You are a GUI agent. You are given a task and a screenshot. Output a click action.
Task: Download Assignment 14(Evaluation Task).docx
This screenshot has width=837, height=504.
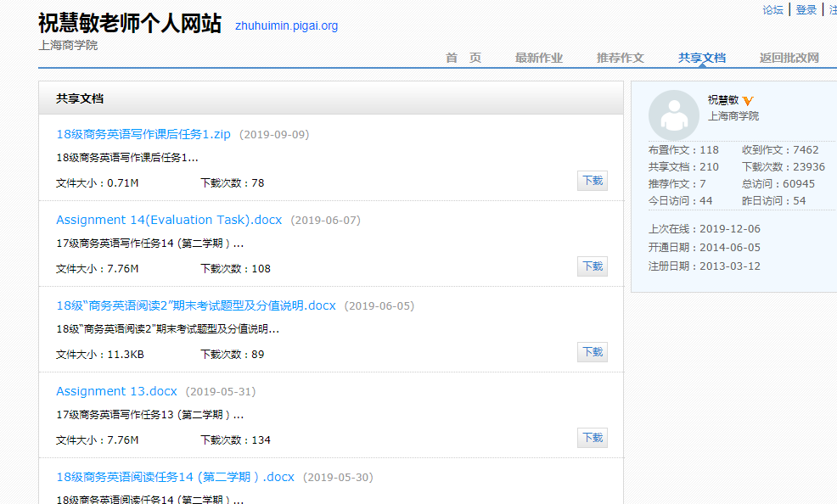pos(593,266)
